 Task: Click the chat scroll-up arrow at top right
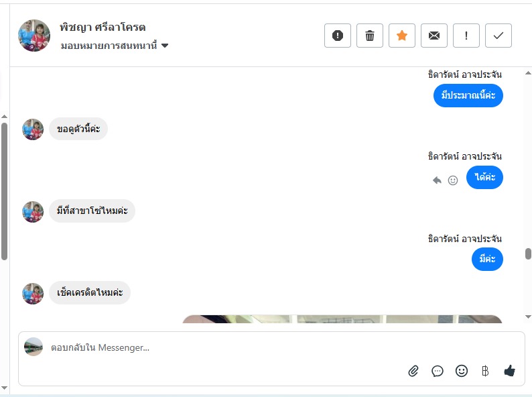point(528,73)
